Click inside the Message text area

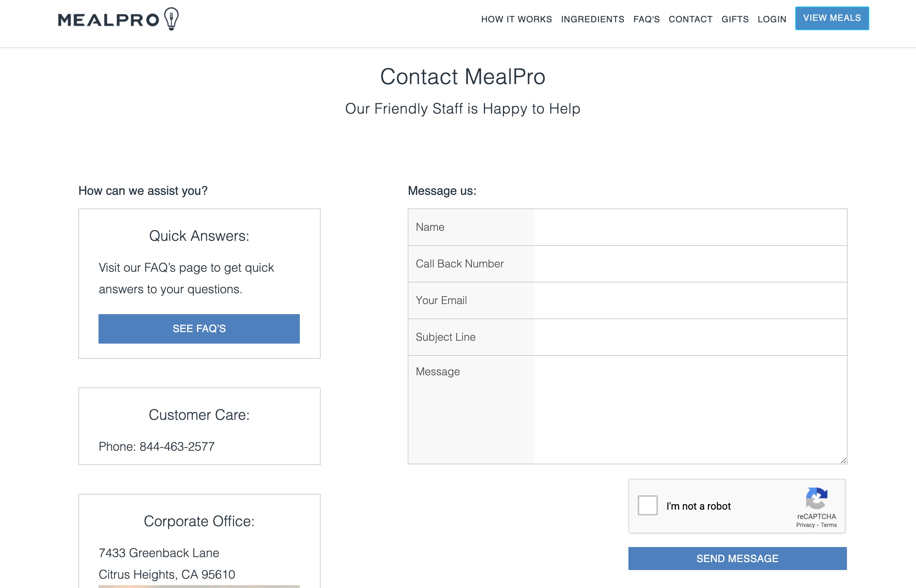coord(627,410)
